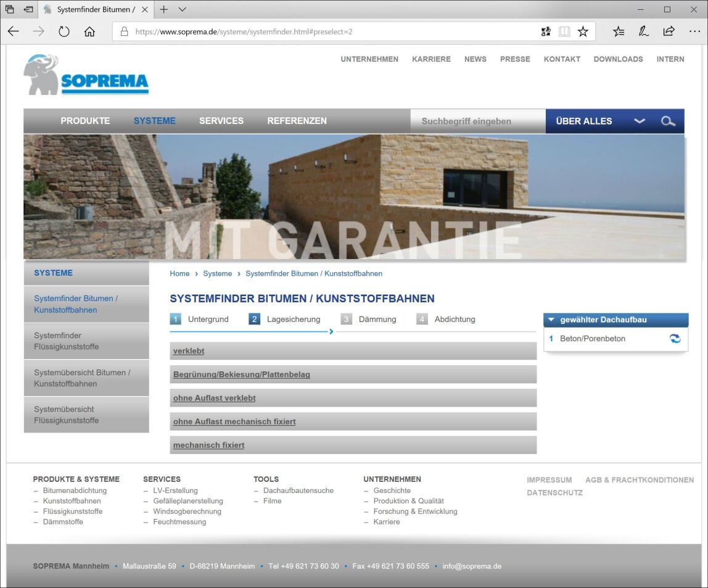Add page to favorites star icon
This screenshot has height=588, width=708.
point(583,31)
